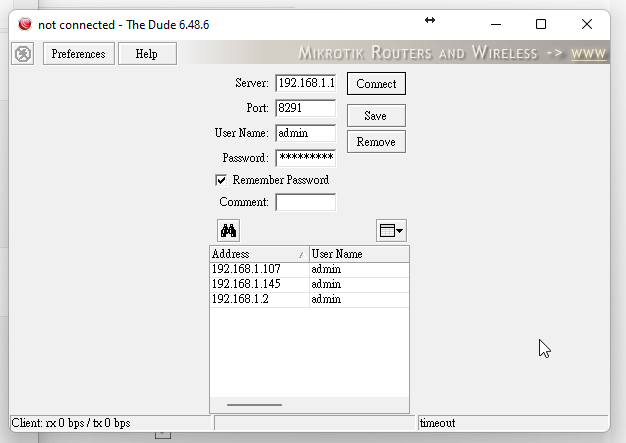
Task: Click the binoculars discover icon
Action: coord(228,230)
